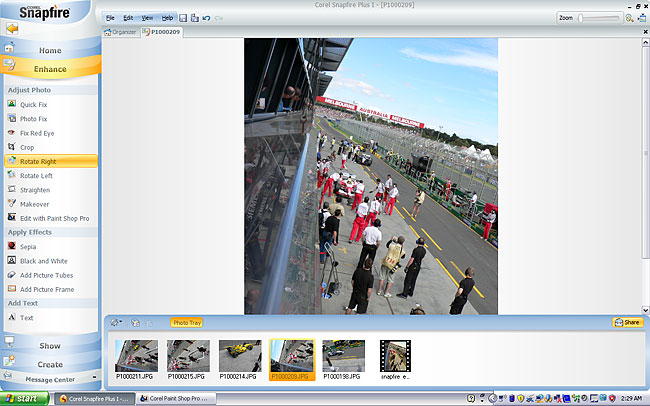Rotate the photo left
This screenshot has height=406, width=650.
tap(36, 175)
